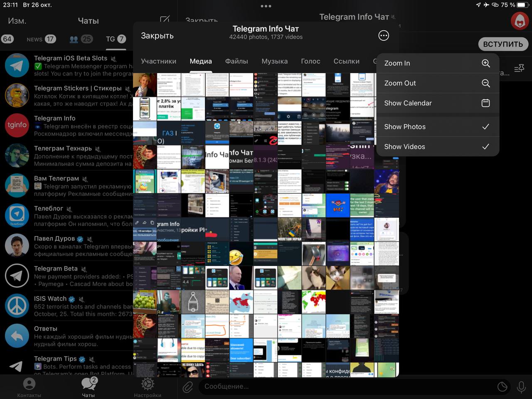Open ISIS Watch channel
The image size is (532, 399).
click(66, 306)
